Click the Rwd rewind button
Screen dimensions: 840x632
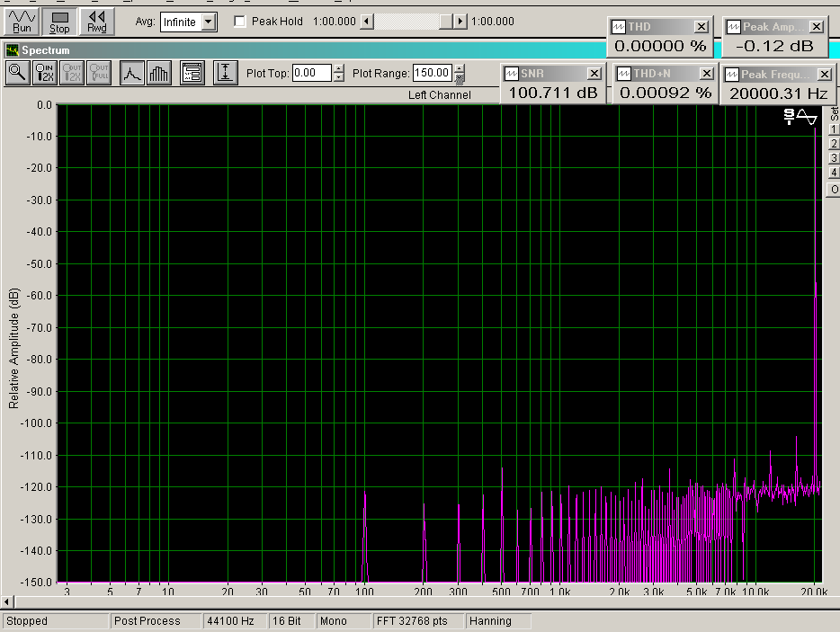[x=97, y=21]
